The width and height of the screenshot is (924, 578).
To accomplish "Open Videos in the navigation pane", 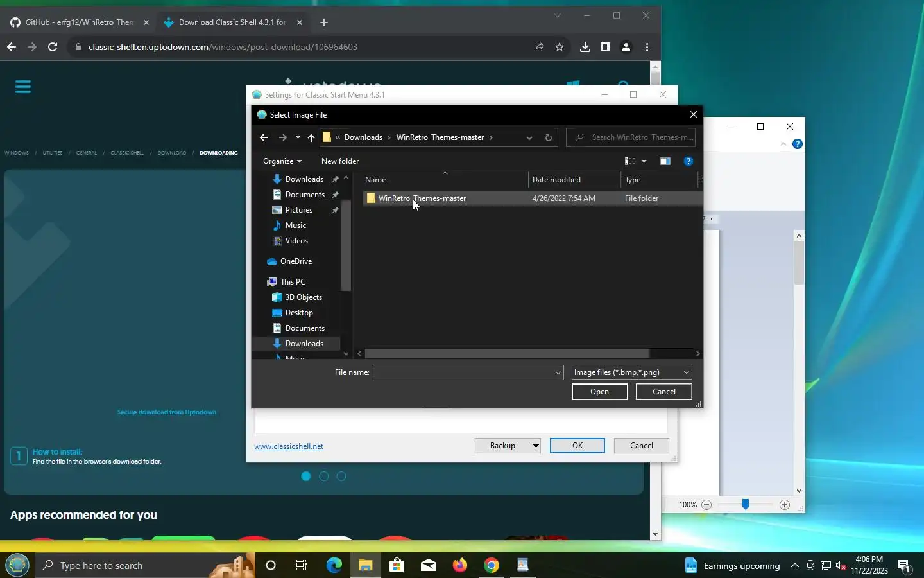I will (296, 241).
